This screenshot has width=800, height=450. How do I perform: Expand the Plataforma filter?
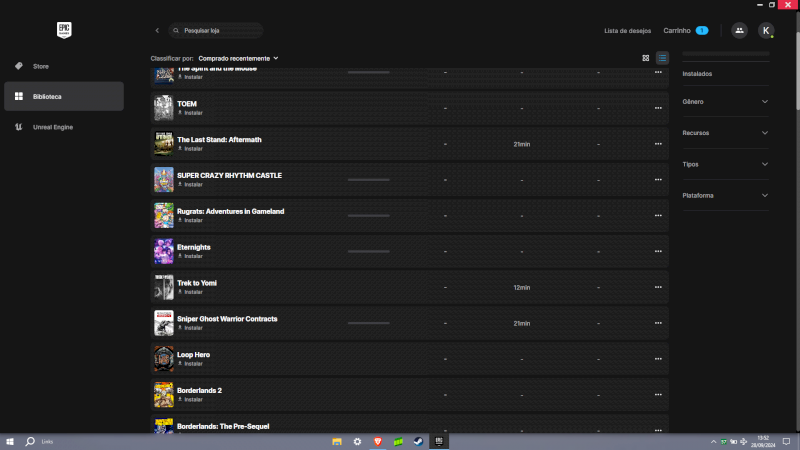725,195
